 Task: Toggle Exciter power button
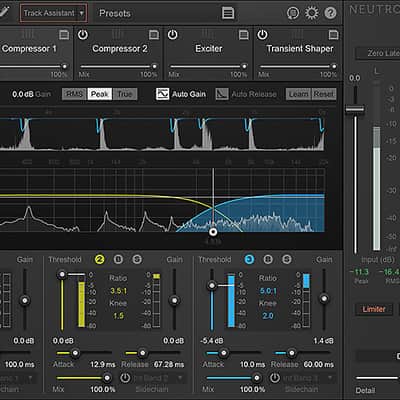click(x=172, y=35)
